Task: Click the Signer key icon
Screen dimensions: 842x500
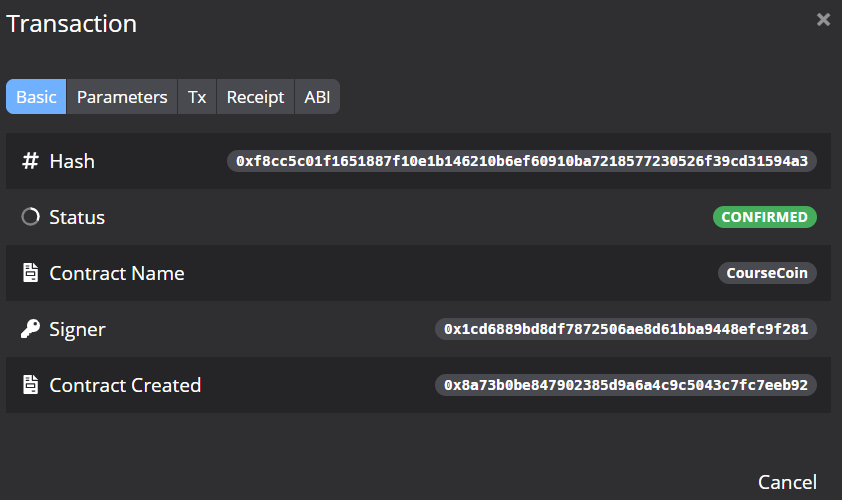Action: pyautogui.click(x=30, y=329)
